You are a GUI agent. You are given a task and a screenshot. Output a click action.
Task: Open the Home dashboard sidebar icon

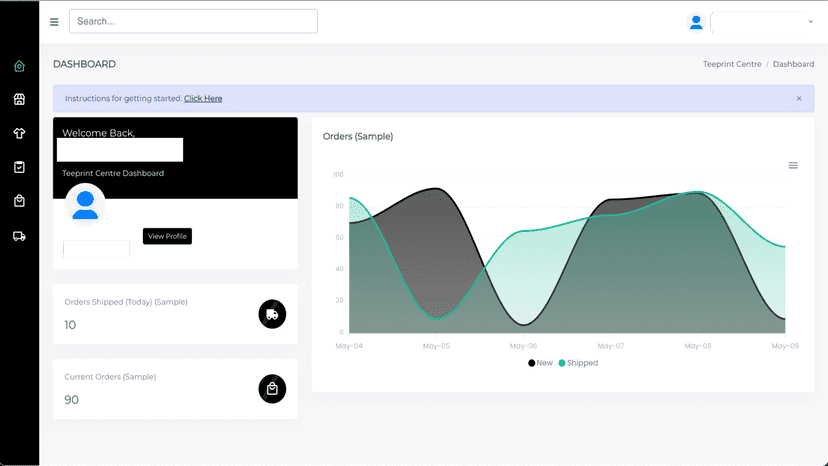pyautogui.click(x=19, y=66)
